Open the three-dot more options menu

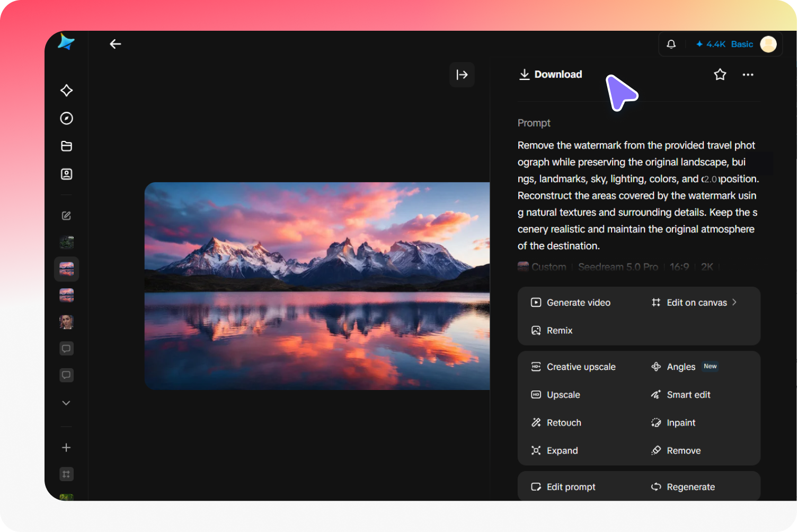tap(748, 75)
